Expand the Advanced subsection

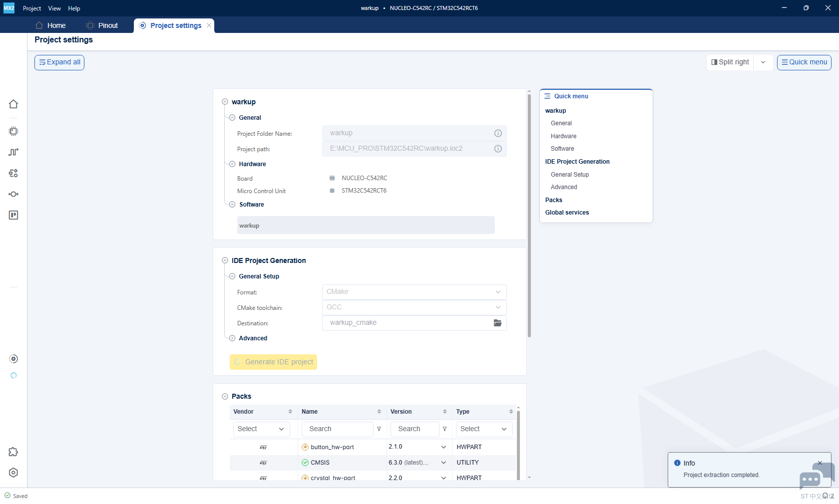(232, 338)
